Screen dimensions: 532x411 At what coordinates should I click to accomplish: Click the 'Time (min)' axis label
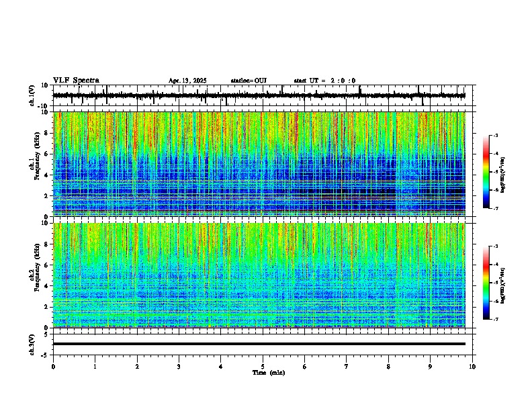pos(269,373)
